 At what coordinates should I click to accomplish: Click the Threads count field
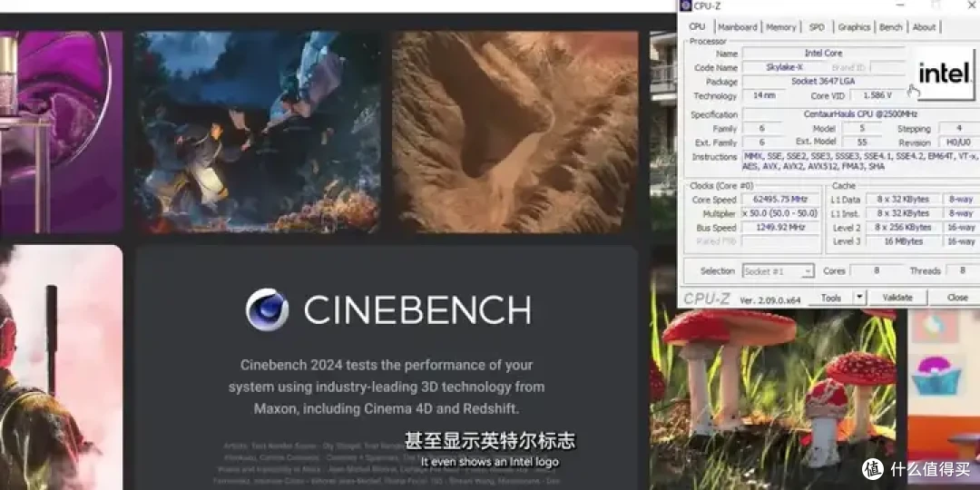961,271
